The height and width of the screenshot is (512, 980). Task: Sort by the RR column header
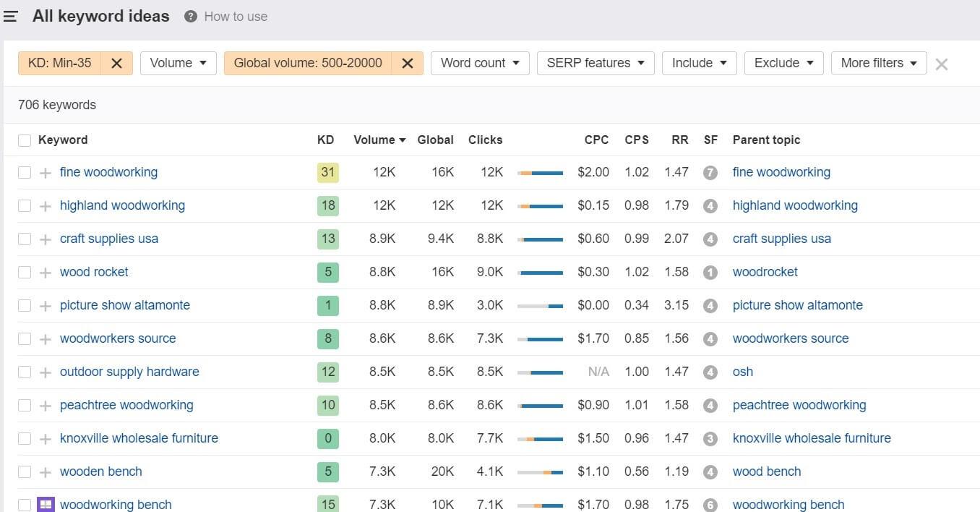[680, 140]
